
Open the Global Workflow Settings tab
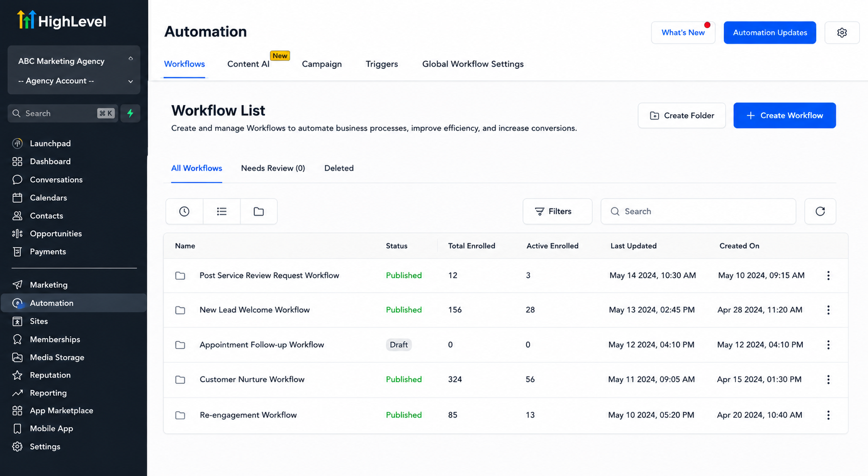(473, 64)
